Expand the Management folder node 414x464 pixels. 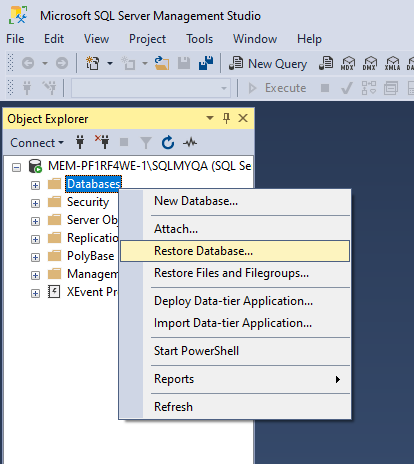(35, 275)
